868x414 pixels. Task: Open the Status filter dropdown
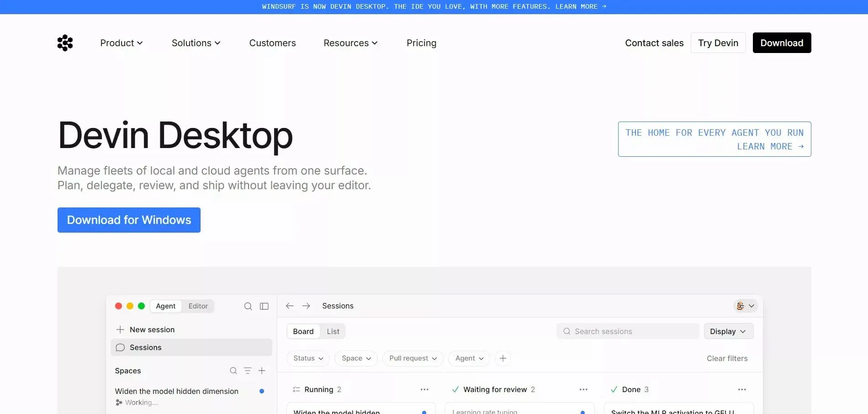308,358
